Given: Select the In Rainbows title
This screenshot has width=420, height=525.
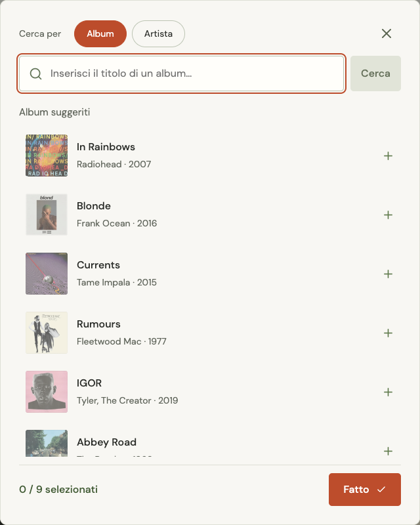Looking at the screenshot, I should (x=106, y=147).
